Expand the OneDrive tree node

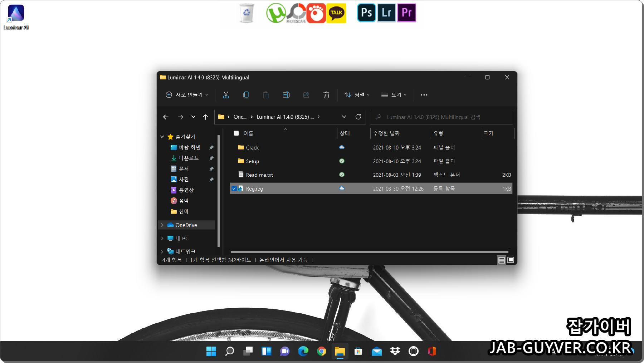pos(162,225)
